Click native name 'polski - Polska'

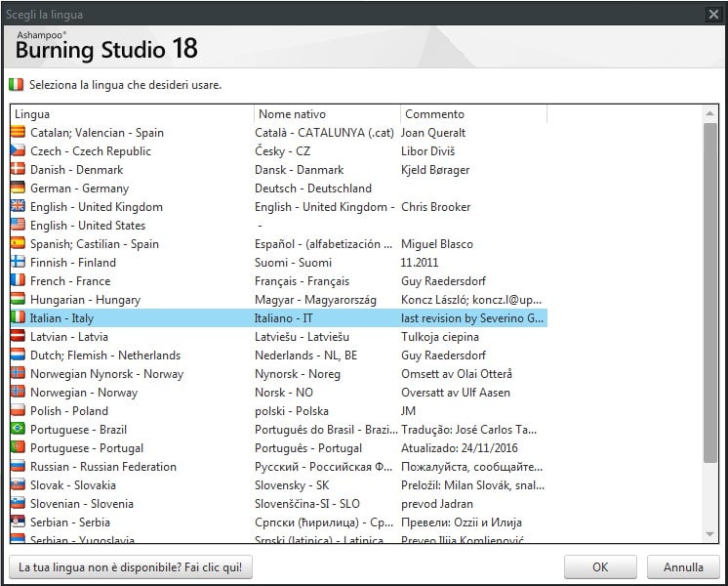point(292,411)
